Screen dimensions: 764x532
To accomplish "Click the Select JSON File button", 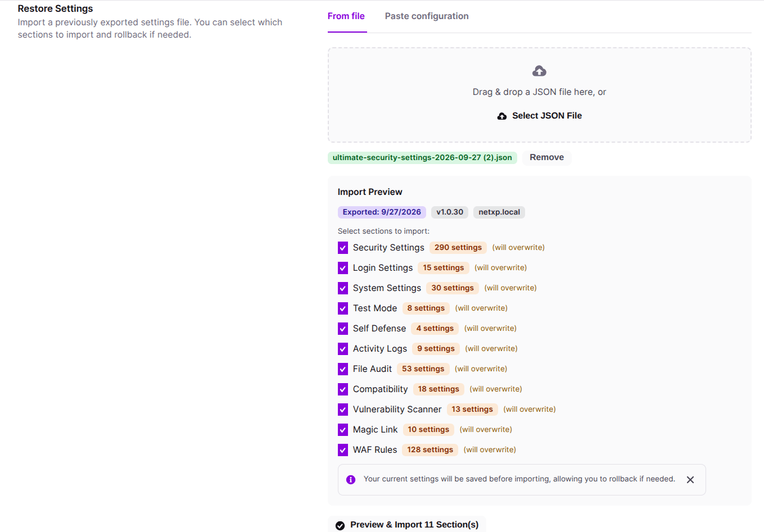I will [540, 116].
